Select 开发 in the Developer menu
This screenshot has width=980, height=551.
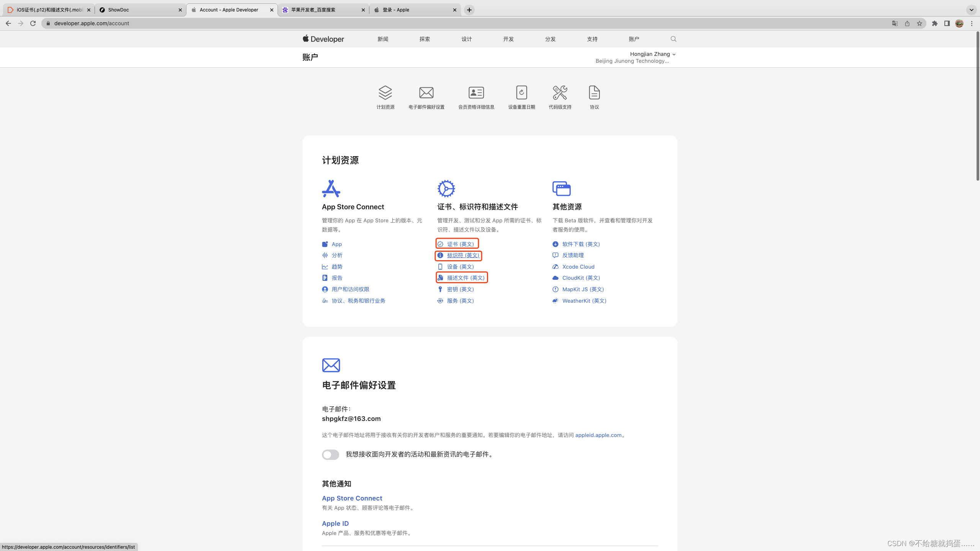pyautogui.click(x=508, y=39)
